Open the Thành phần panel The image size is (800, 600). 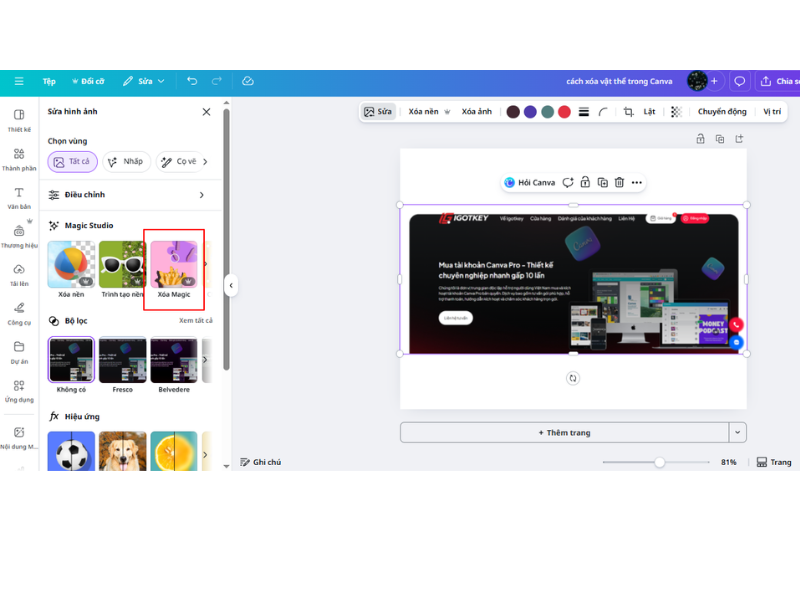pos(17,158)
